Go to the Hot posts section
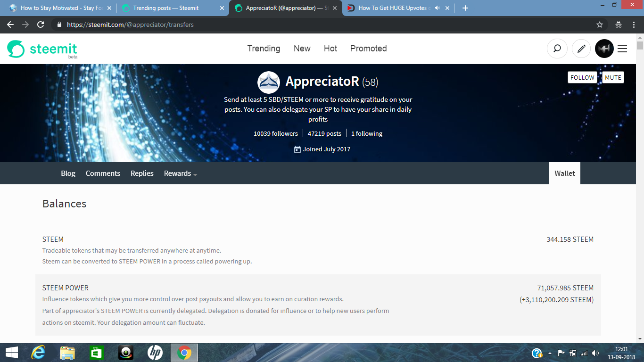The width and height of the screenshot is (644, 362). click(330, 49)
